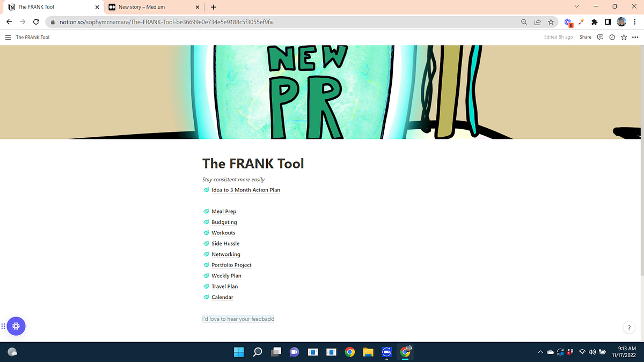Open all comments in Notion topbar
Screen dimensions: 644x362
(599, 37)
